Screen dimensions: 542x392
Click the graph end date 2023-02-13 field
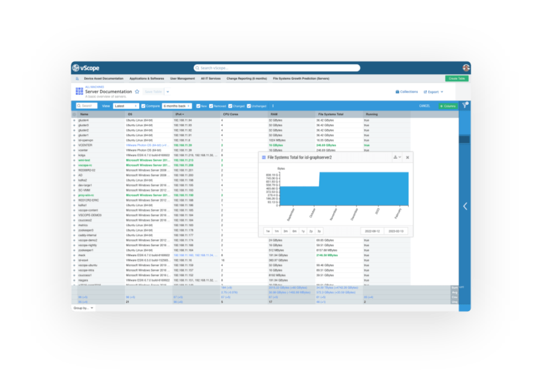(x=396, y=231)
